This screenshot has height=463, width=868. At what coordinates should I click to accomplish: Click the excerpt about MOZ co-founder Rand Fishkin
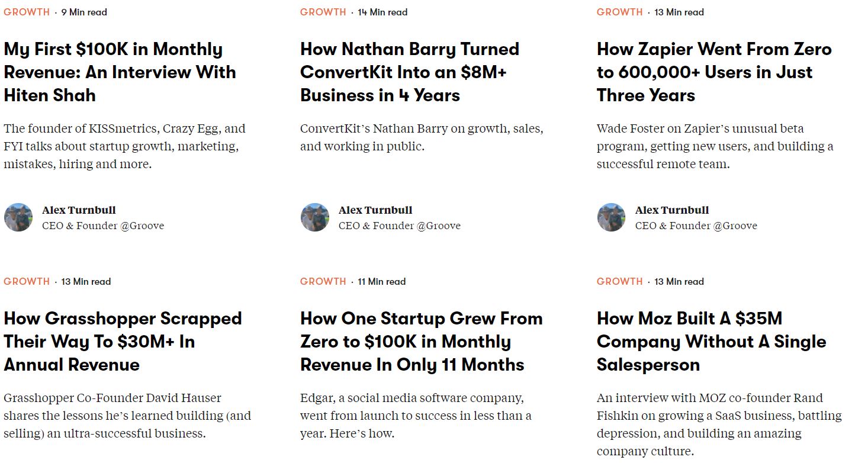719,425
